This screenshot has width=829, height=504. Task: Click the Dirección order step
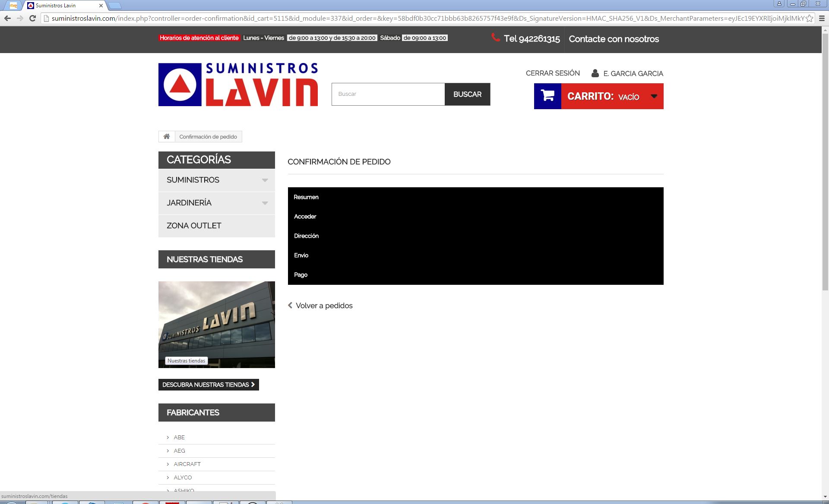306,236
